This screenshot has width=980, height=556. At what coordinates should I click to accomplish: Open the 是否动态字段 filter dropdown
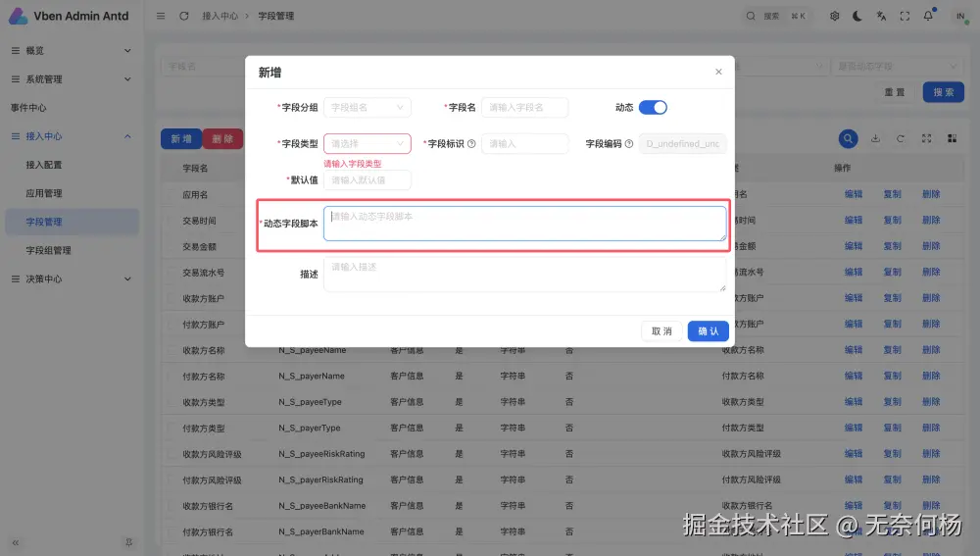click(897, 66)
